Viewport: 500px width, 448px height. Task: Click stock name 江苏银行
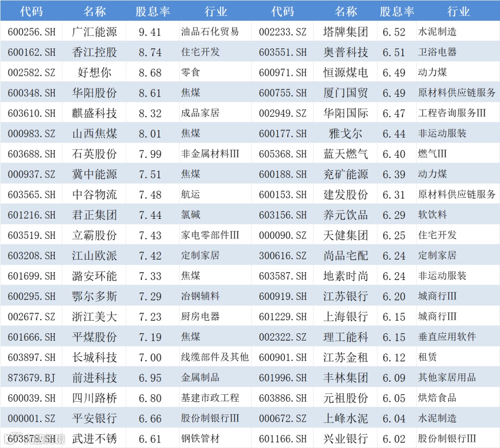[346, 297]
